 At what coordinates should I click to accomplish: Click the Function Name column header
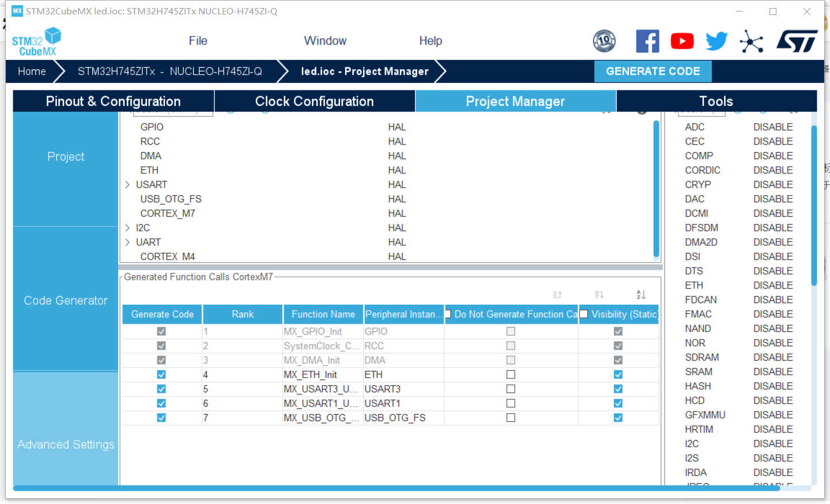(323, 314)
